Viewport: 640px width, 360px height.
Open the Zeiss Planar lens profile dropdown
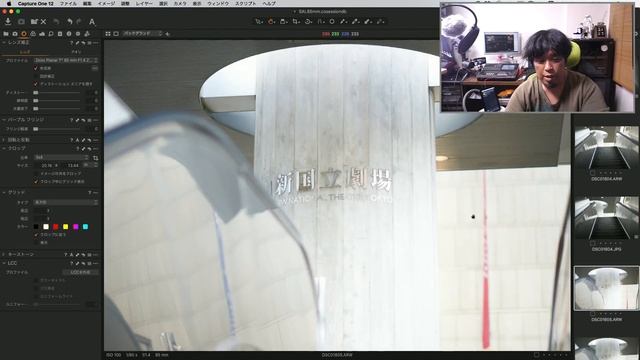(x=66, y=60)
